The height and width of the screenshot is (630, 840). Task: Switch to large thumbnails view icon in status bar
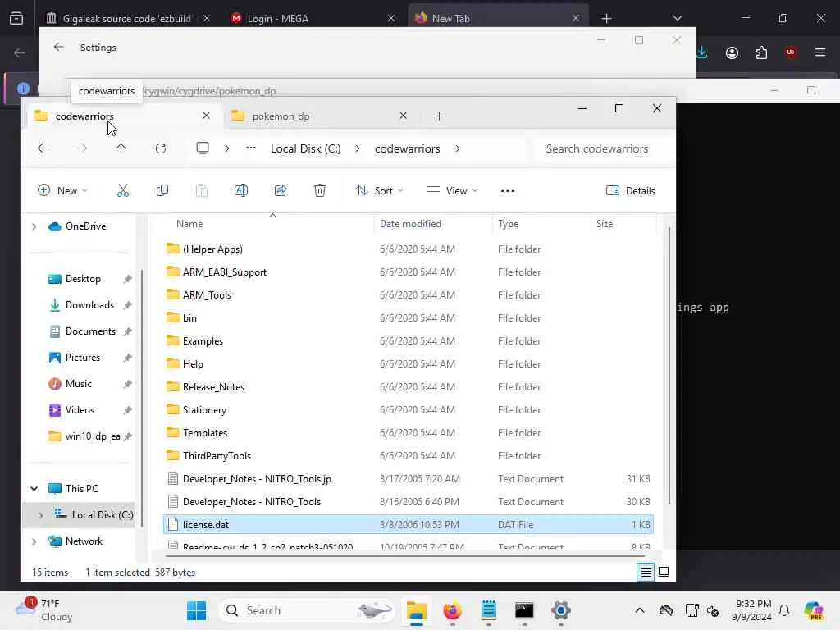(663, 572)
